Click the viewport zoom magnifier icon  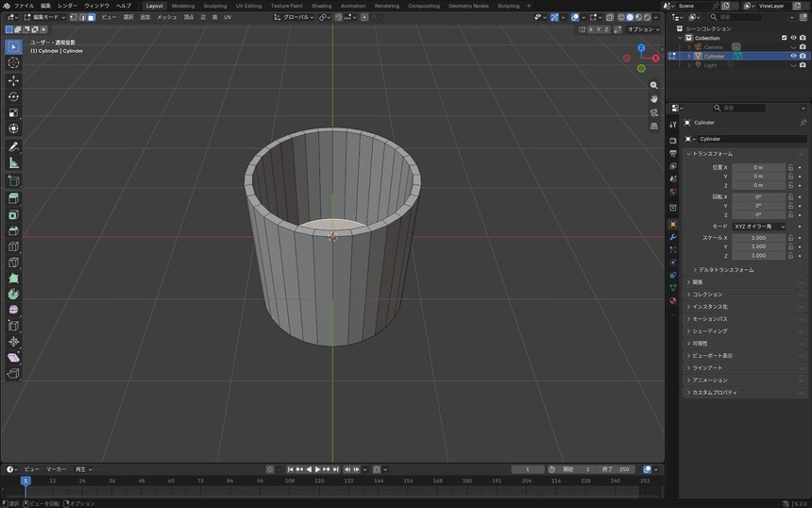pyautogui.click(x=654, y=85)
